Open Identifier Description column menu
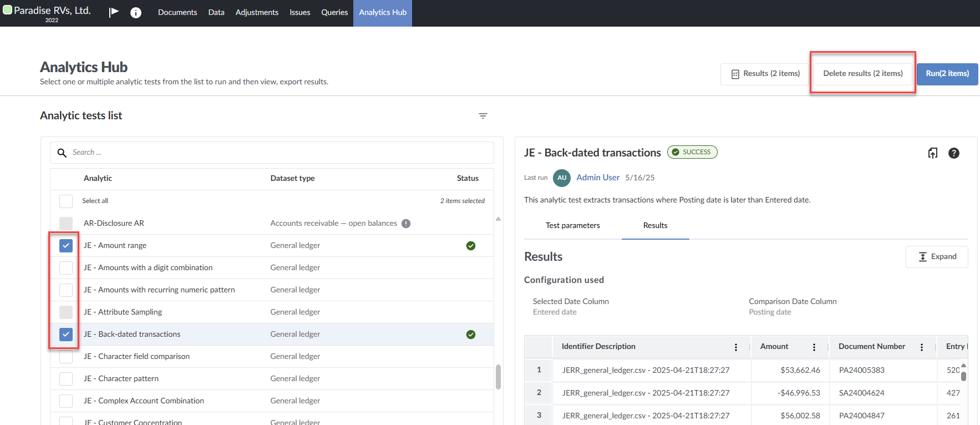The width and height of the screenshot is (980, 425). point(736,347)
